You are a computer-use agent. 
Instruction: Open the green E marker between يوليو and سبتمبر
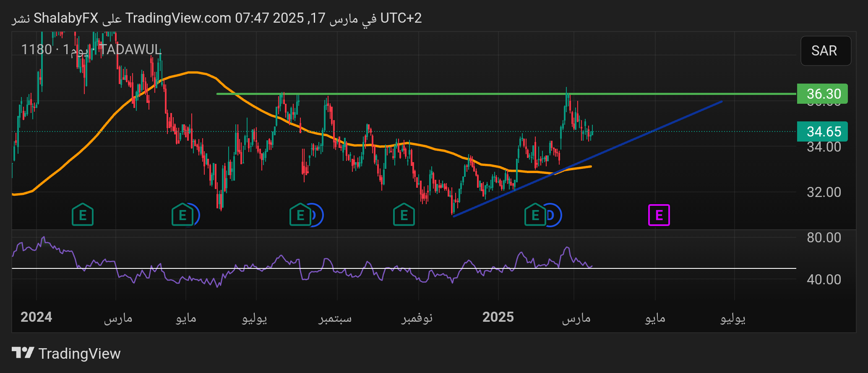click(300, 215)
